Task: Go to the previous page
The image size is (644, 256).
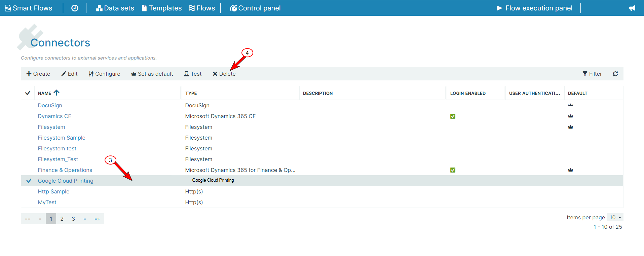Action: 40,219
